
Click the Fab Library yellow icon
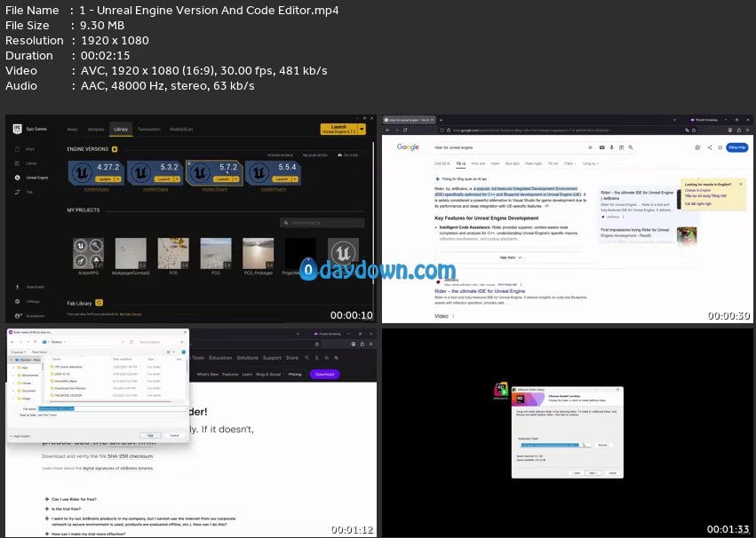click(99, 303)
